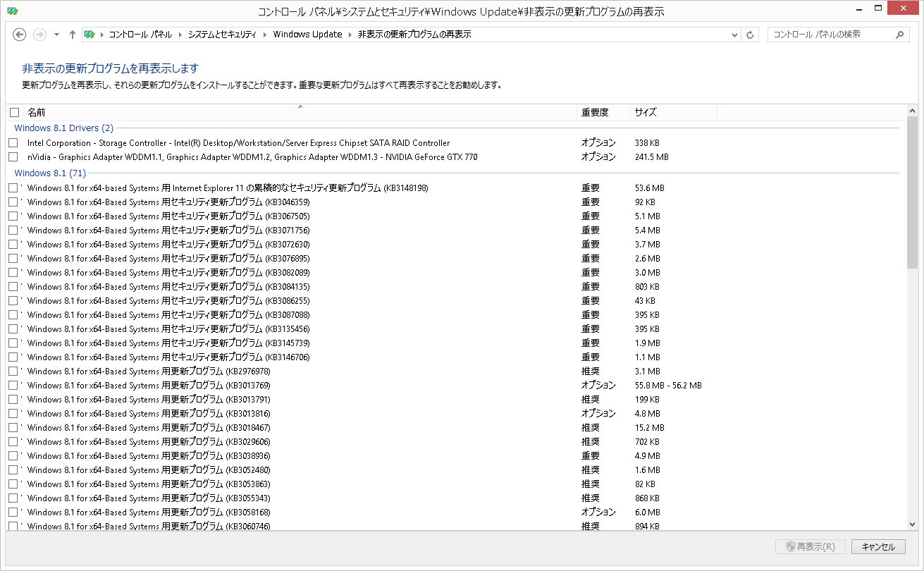This screenshot has width=924, height=571.
Task: Expand the arrow after Windows Update breadcrumb
Action: tap(350, 35)
